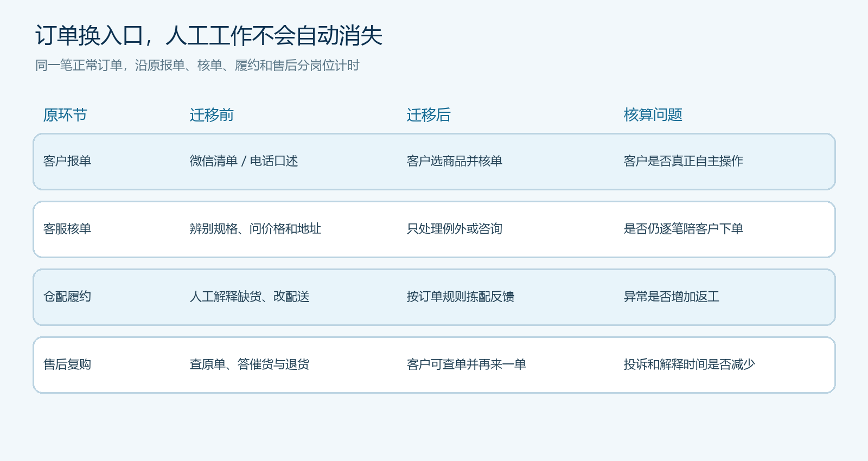Click the cell 查原单、答催货与退货
The width and height of the screenshot is (868, 461).
(x=250, y=364)
